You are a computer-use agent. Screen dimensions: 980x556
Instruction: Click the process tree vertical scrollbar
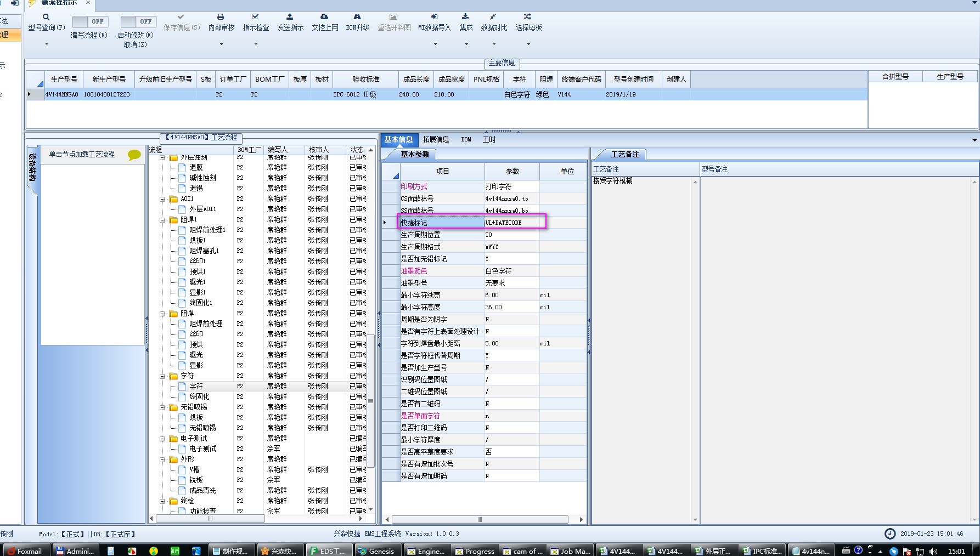point(370,401)
